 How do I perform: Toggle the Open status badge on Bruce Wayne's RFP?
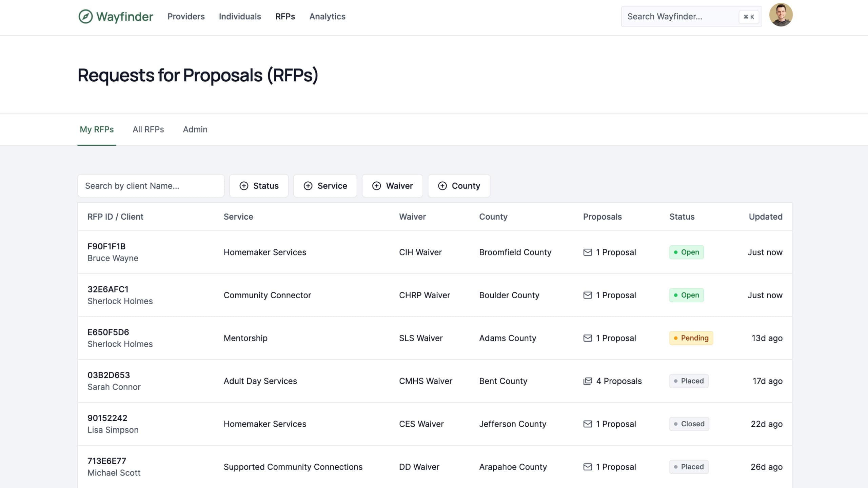point(687,252)
